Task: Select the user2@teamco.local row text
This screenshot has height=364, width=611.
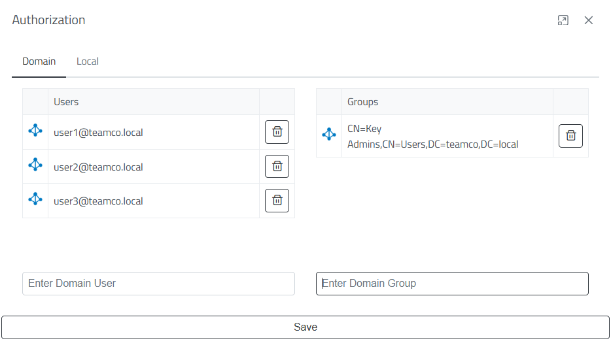Action: click(98, 167)
